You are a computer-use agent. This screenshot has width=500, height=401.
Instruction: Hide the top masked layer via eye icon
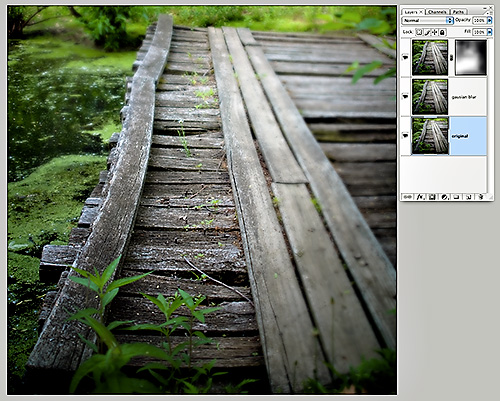tap(406, 57)
